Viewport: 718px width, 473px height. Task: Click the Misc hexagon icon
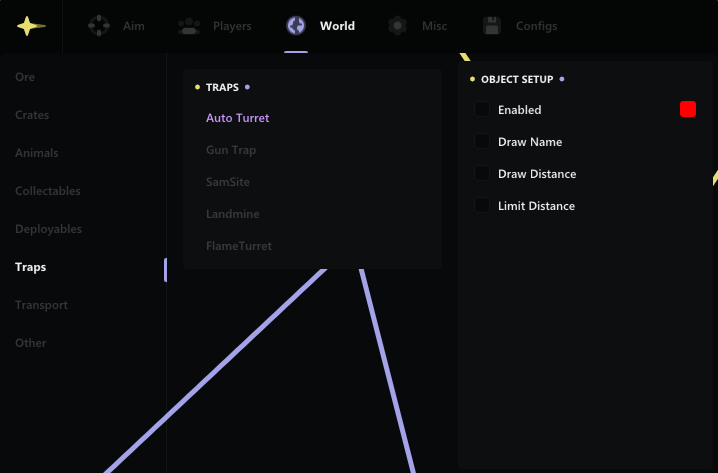[x=398, y=26]
